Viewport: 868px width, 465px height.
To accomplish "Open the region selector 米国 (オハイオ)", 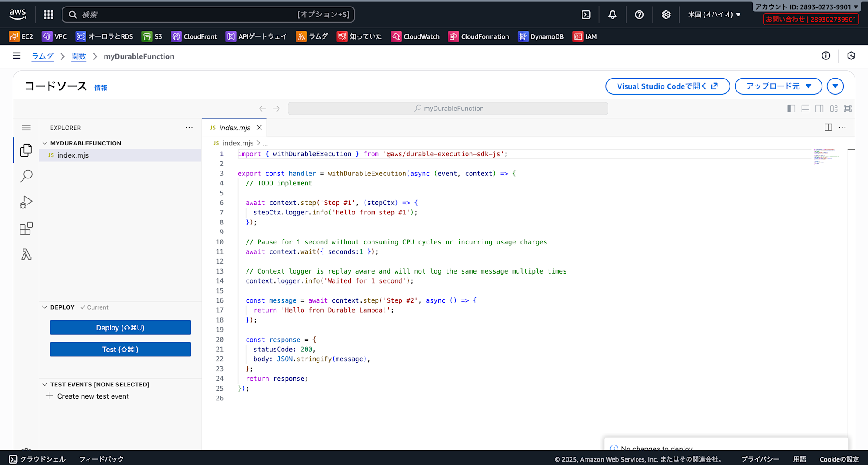I will (714, 15).
